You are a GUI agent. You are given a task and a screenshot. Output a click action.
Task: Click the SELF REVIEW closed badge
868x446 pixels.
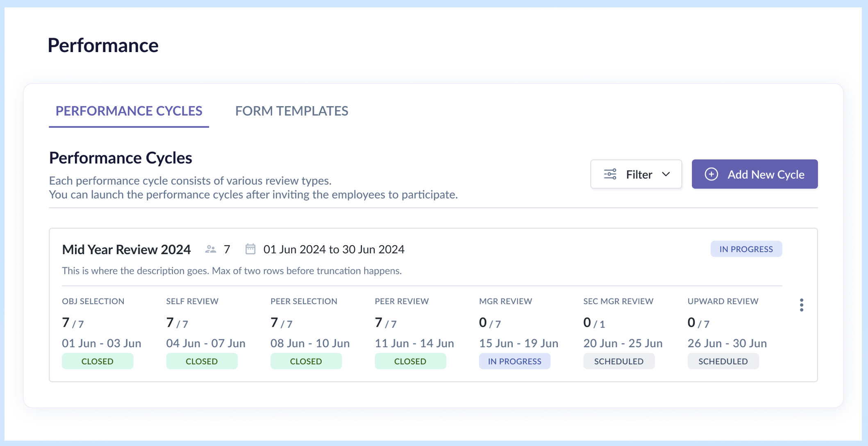(202, 361)
